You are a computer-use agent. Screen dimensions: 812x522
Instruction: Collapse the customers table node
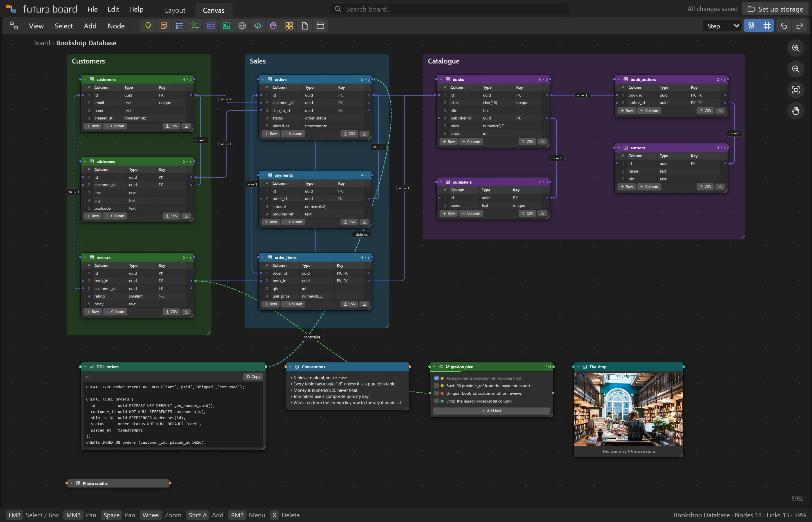point(85,79)
